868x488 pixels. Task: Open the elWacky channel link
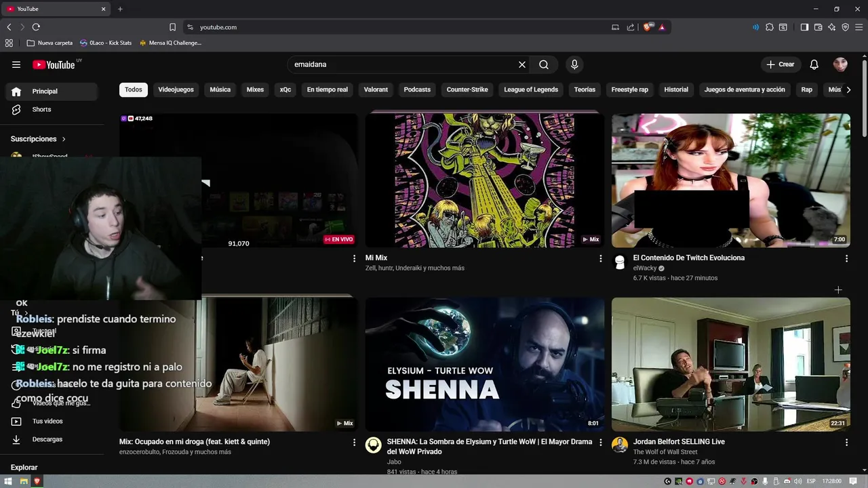pos(645,268)
